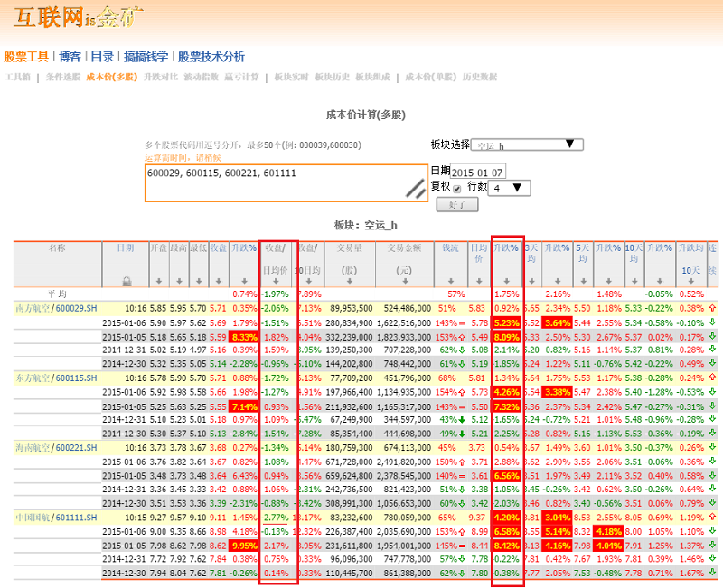This screenshot has width=723, height=588.
Task: Sort by 3天均 column arrow
Action: [531, 281]
